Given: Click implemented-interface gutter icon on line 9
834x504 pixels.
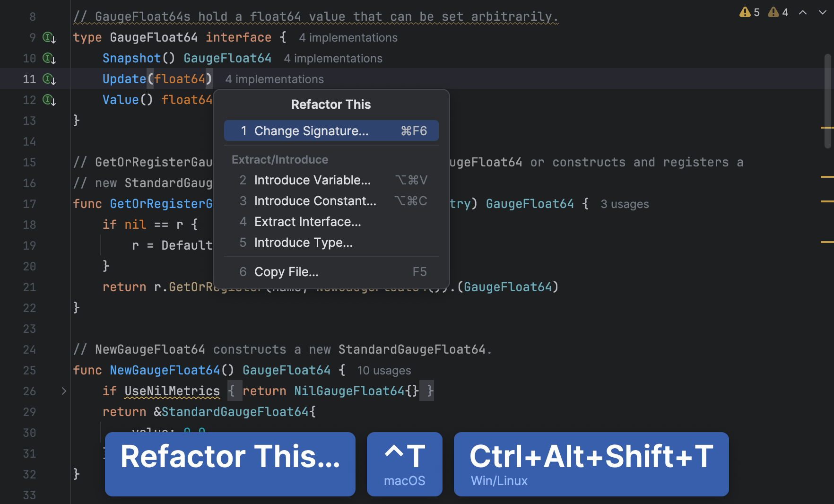Looking at the screenshot, I should pyautogui.click(x=49, y=37).
